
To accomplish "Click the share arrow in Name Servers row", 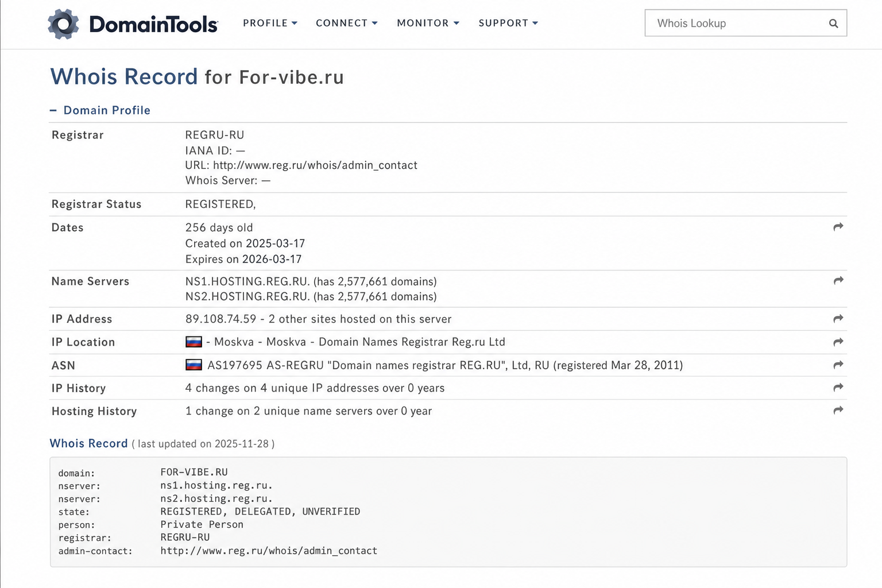I will [x=838, y=280].
